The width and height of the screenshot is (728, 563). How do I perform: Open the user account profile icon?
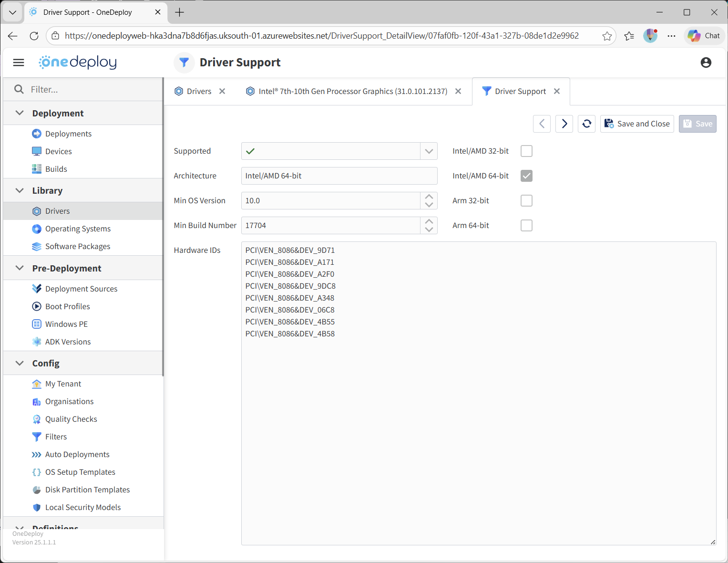click(706, 63)
